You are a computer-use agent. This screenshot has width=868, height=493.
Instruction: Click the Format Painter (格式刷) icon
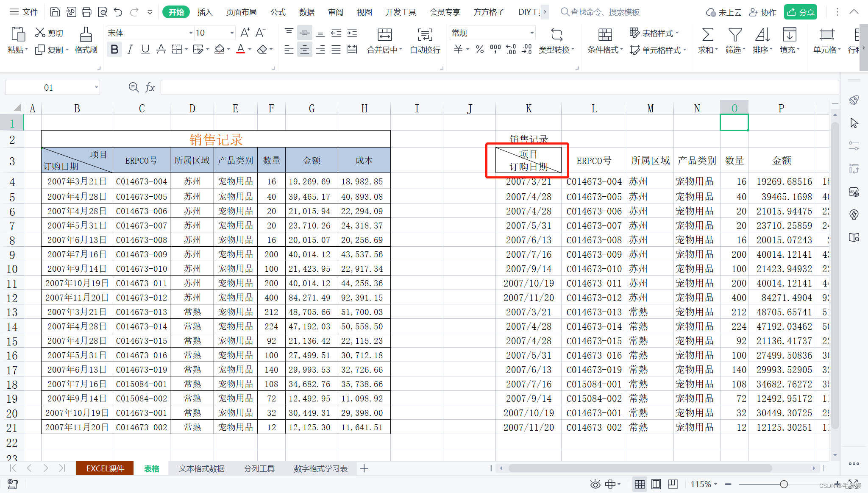[86, 35]
